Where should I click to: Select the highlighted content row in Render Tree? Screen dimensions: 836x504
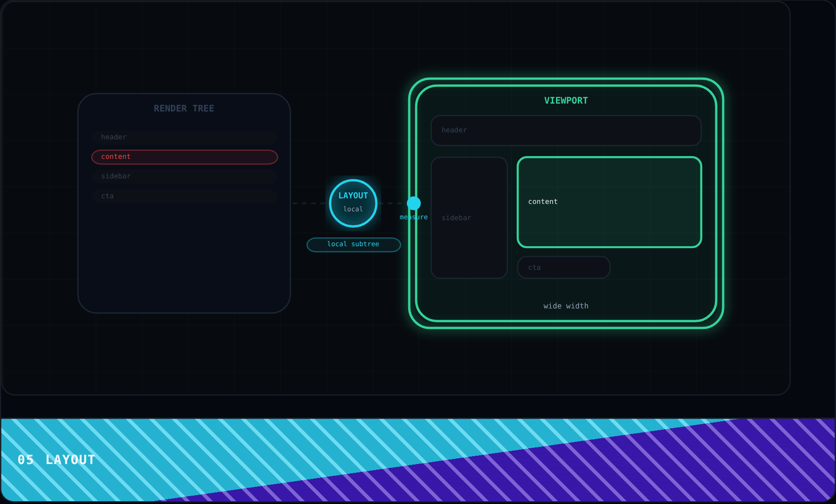coord(184,157)
